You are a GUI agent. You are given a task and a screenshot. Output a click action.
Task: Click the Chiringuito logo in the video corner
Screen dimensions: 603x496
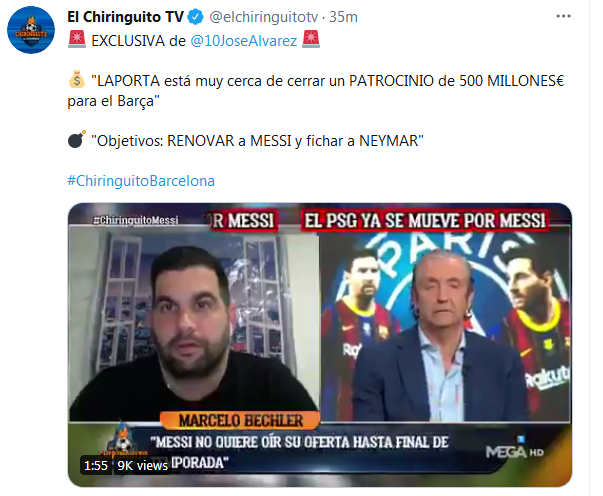click(123, 440)
